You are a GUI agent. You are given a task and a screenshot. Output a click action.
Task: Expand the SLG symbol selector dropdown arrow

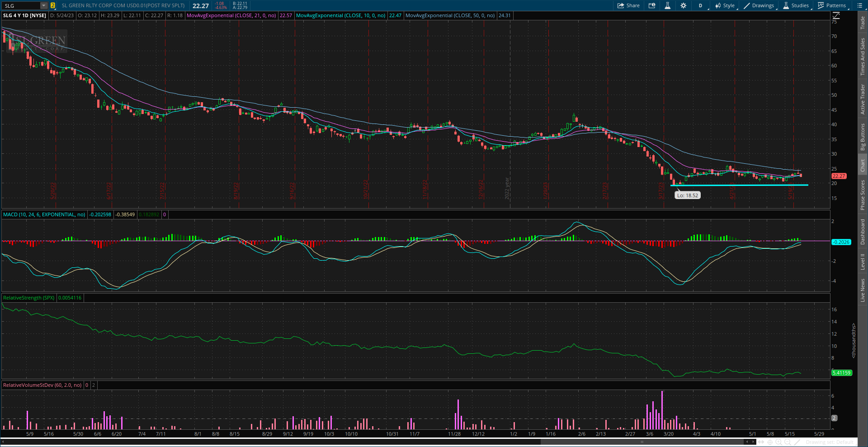pyautogui.click(x=44, y=5)
